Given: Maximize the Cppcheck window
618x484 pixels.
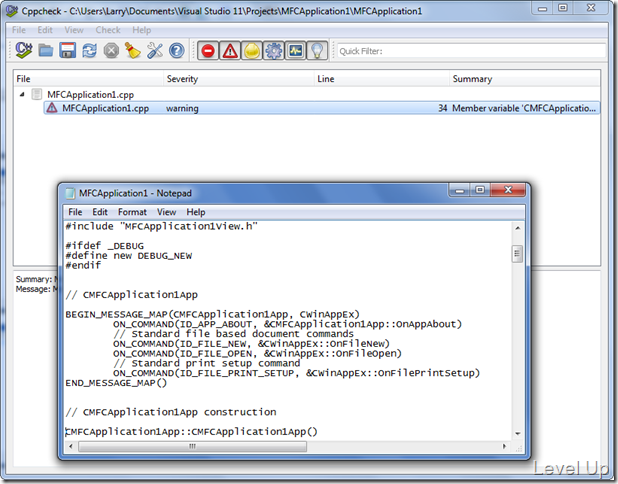Looking at the screenshot, I should 562,8.
